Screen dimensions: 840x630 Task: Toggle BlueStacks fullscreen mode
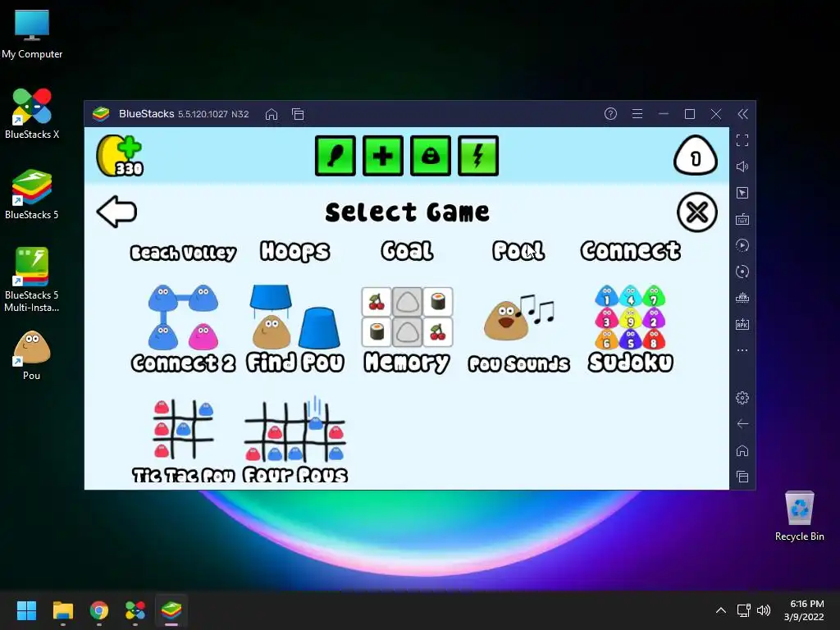tap(742, 140)
